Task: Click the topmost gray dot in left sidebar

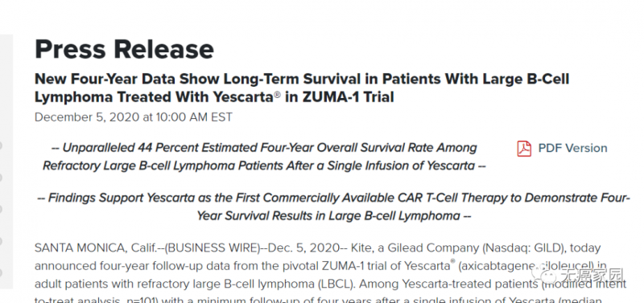Action: (x=2, y=145)
